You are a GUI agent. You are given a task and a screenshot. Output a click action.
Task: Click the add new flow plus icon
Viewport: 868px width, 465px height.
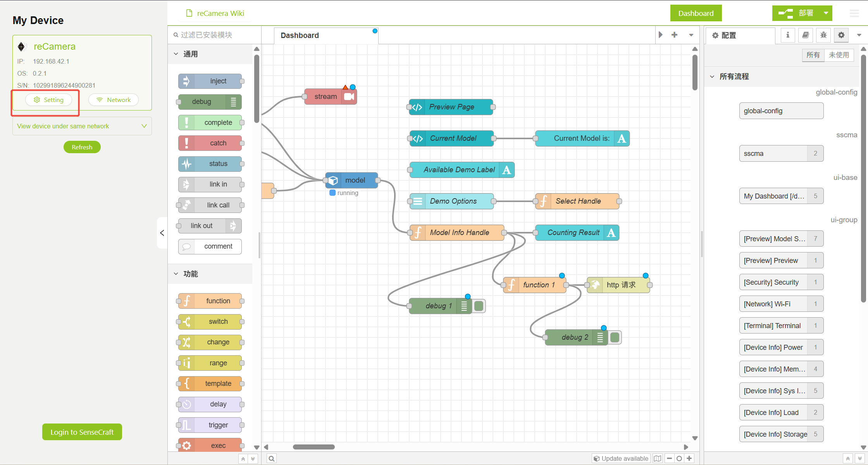tap(674, 35)
